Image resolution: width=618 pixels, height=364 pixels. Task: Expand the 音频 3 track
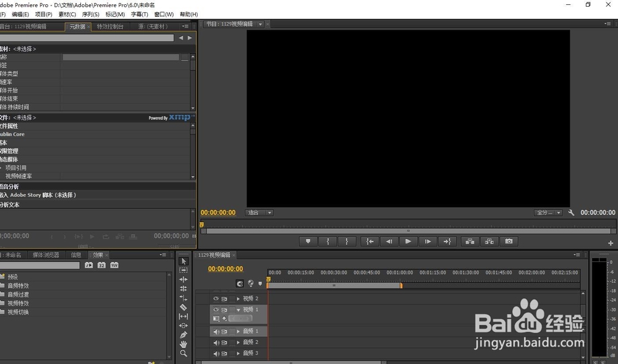pyautogui.click(x=238, y=353)
